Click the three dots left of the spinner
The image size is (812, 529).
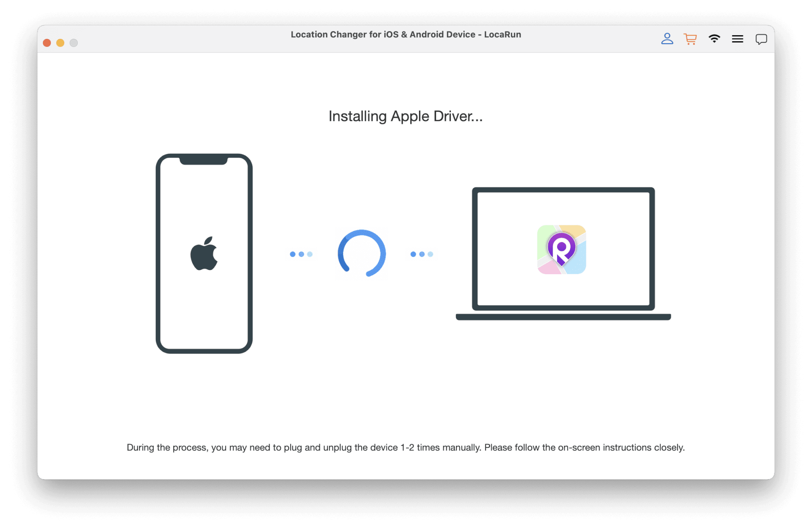pyautogui.click(x=301, y=254)
